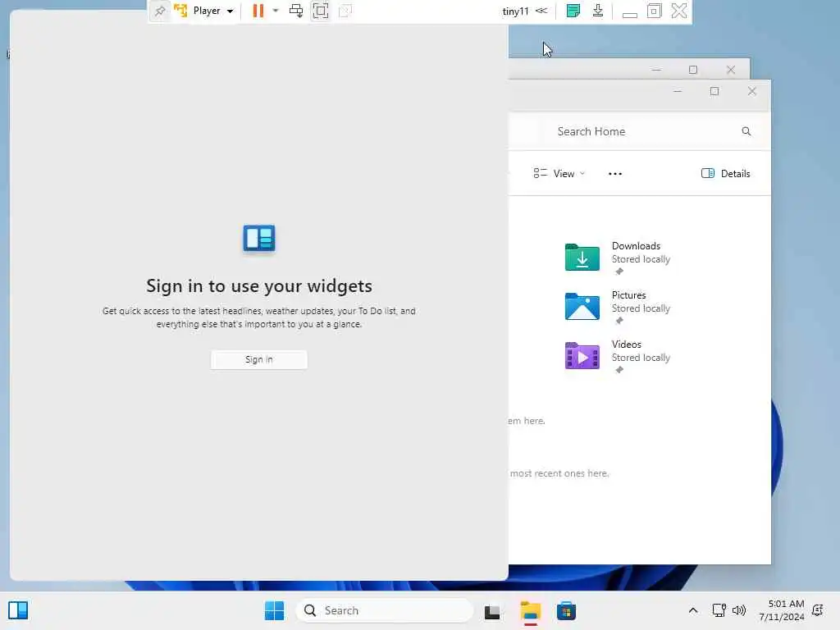Enter full screen mode in VMware
This screenshot has height=630, width=840.
321,11
